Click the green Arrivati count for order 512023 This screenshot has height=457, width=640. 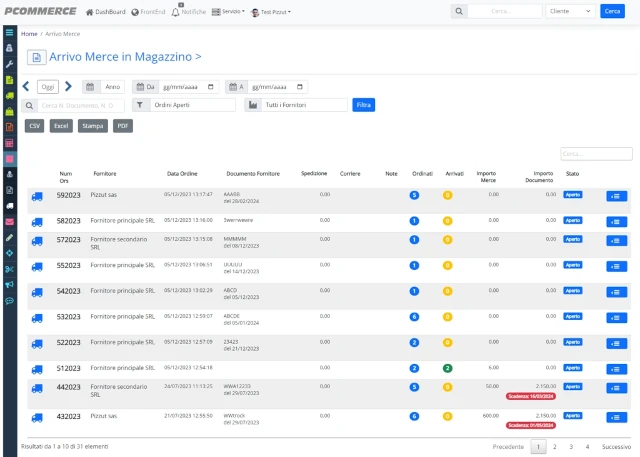coord(447,368)
